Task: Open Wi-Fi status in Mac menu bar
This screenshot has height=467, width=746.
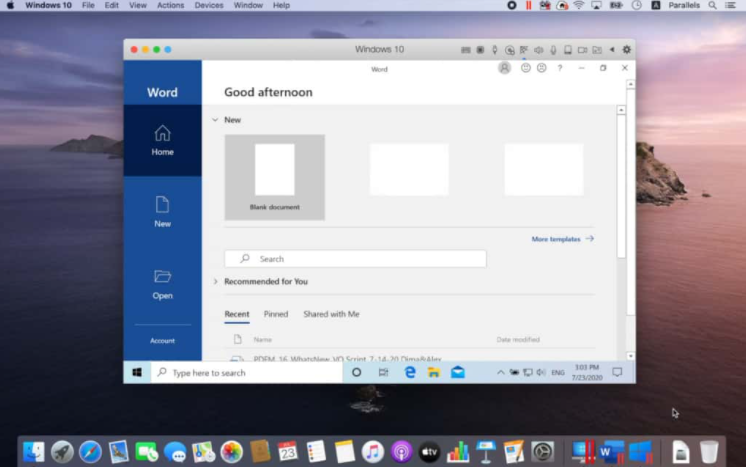Action: [579, 5]
